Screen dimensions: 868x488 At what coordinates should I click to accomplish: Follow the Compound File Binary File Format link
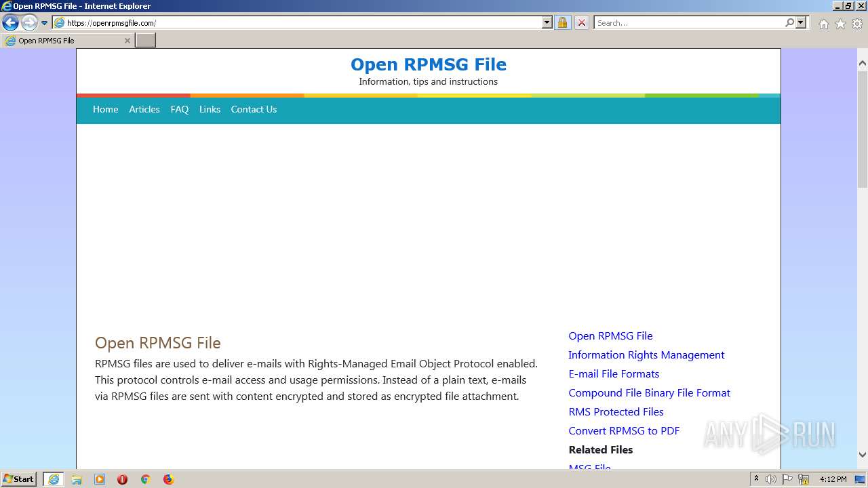649,392
